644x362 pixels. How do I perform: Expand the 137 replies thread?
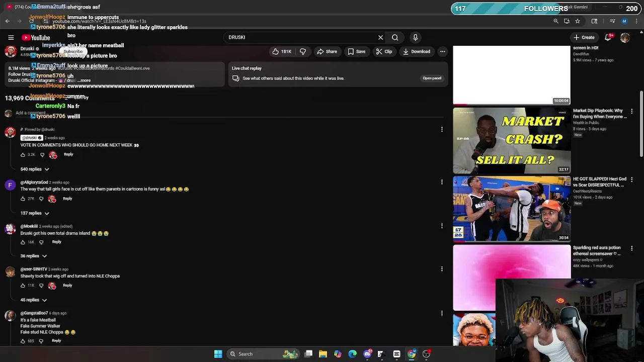pyautogui.click(x=35, y=213)
